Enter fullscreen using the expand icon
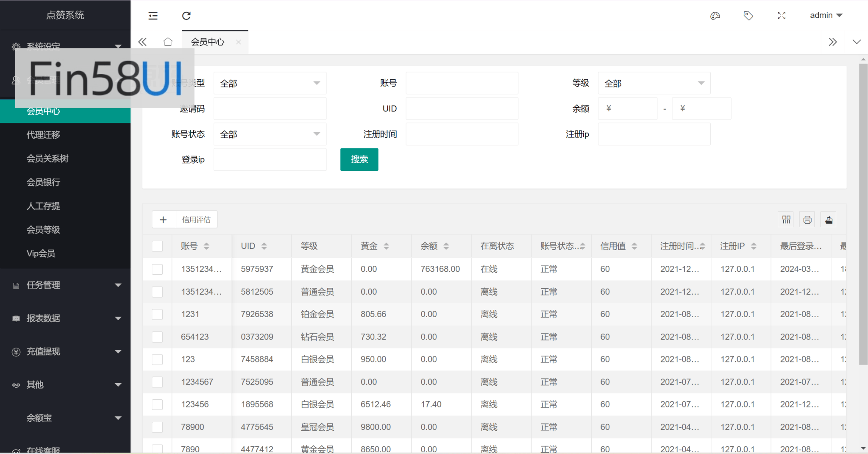Viewport: 868px width, 454px height. click(x=782, y=16)
